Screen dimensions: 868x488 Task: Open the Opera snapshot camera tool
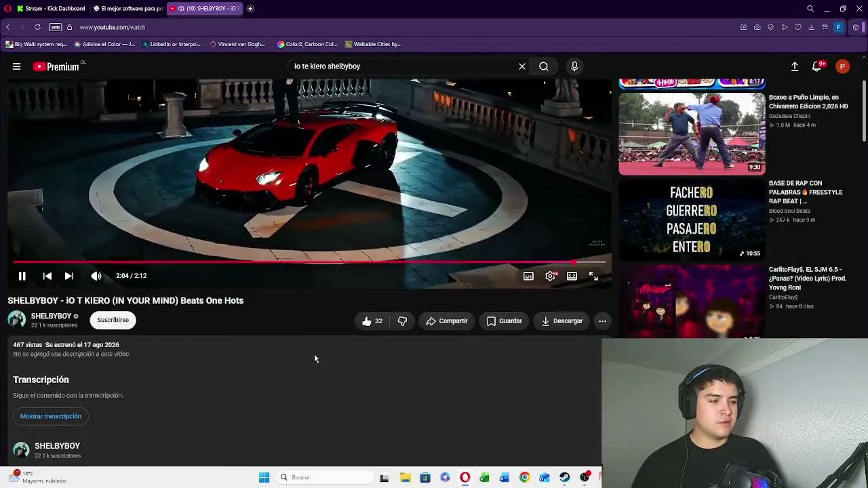coord(757,27)
